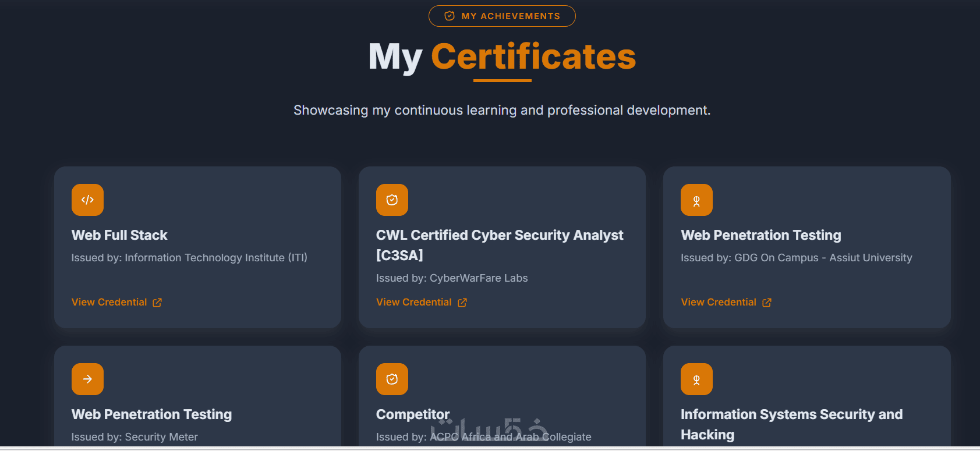Click the "Issued by: CyberWarFare Labs" line
The image size is (980, 451).
pos(452,278)
